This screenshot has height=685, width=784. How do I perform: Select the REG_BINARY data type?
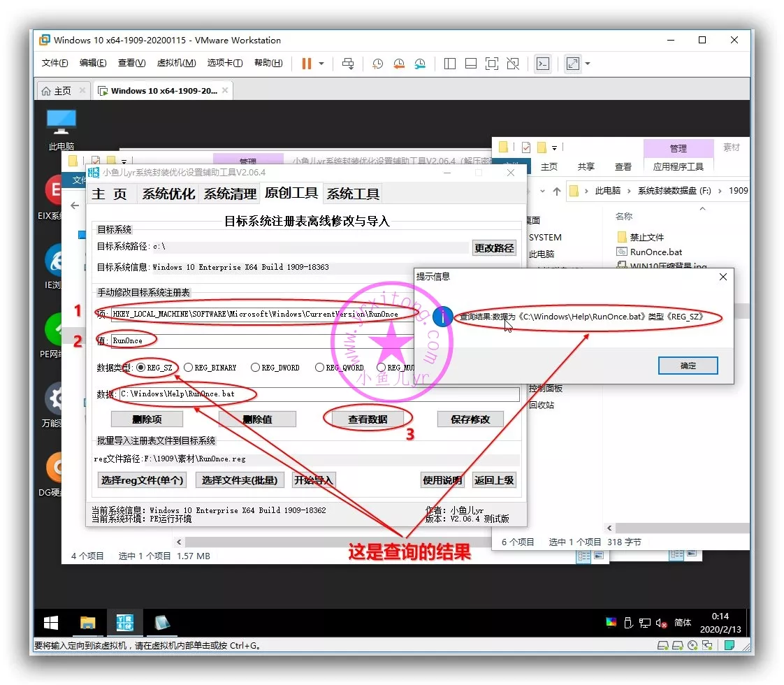click(x=189, y=367)
